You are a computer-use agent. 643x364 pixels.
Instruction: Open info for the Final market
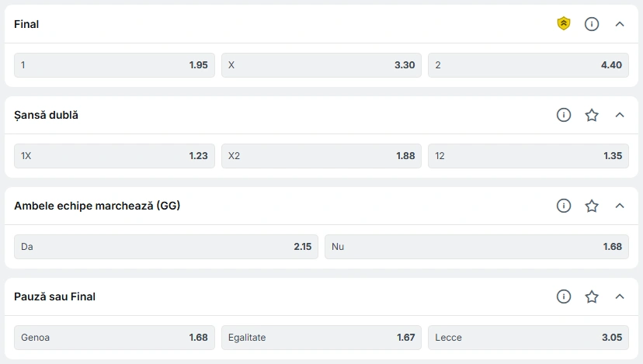click(x=591, y=24)
